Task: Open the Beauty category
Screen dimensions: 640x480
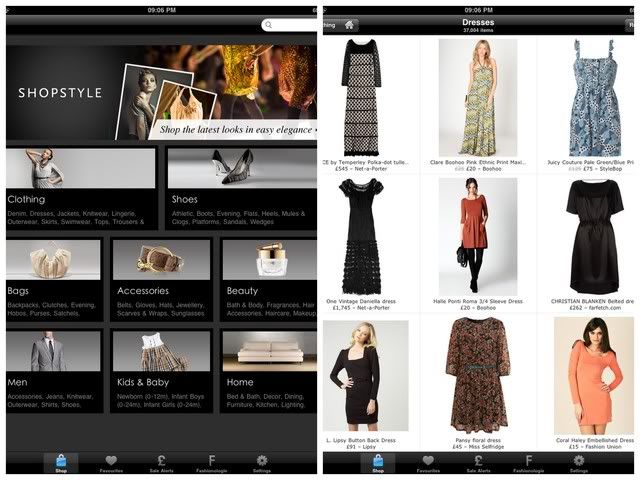Action: [x=269, y=280]
